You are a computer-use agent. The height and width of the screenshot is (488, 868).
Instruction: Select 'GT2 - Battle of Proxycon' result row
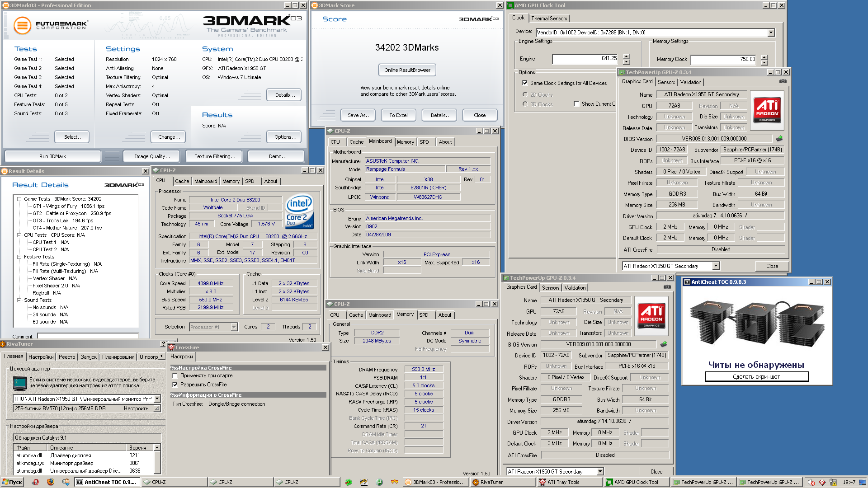[x=71, y=213]
